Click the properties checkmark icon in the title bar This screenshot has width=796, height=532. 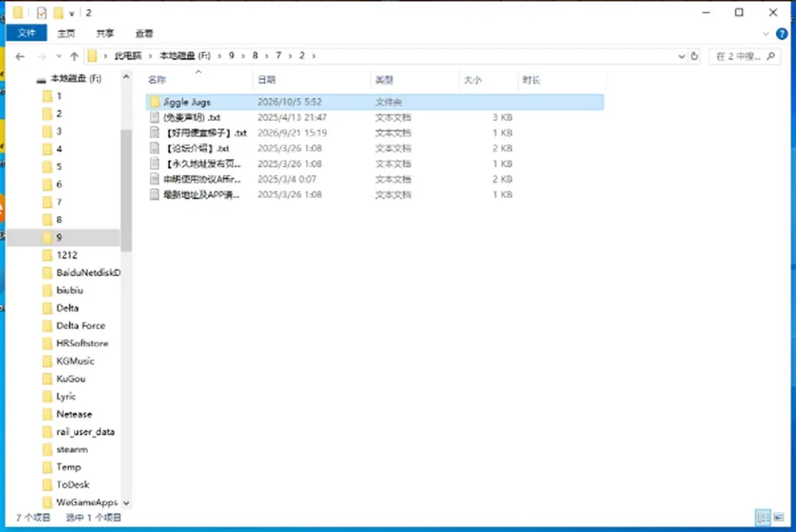[x=41, y=12]
